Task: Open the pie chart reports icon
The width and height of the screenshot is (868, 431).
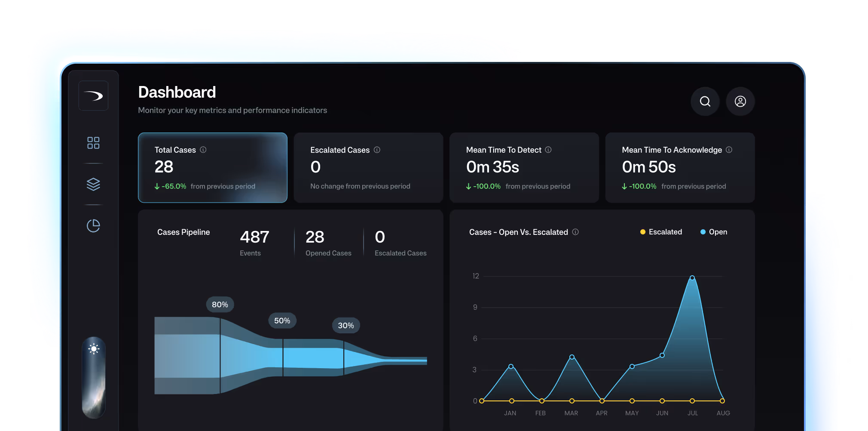Action: (93, 225)
